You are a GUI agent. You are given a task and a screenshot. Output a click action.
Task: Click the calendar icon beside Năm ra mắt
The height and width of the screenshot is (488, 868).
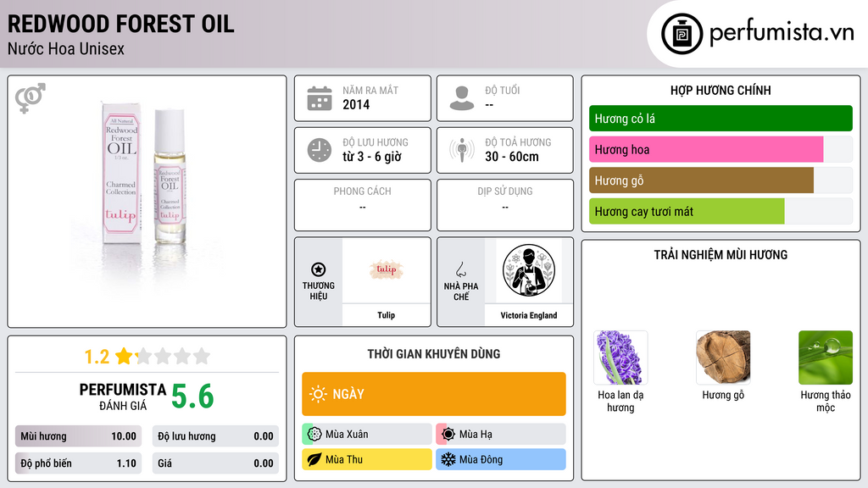pos(320,98)
